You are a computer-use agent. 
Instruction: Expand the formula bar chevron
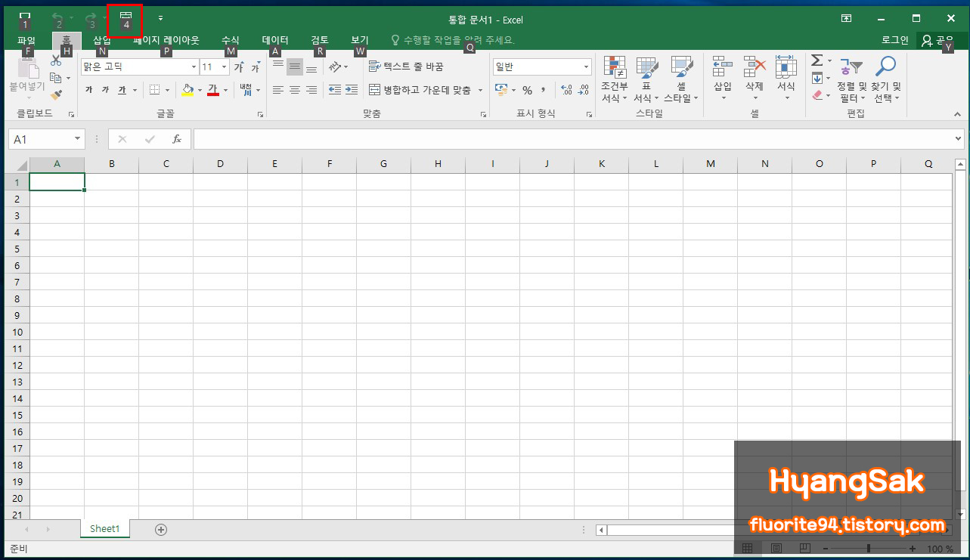(959, 139)
